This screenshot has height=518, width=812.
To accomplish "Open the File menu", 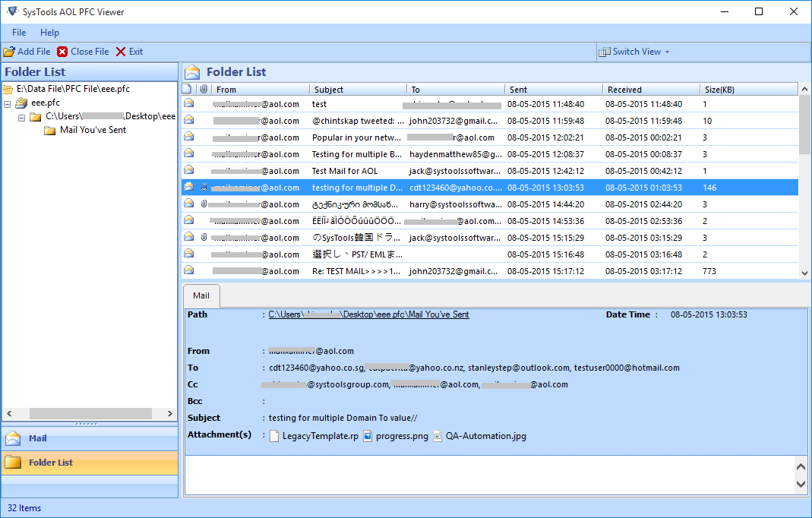I will tap(19, 33).
